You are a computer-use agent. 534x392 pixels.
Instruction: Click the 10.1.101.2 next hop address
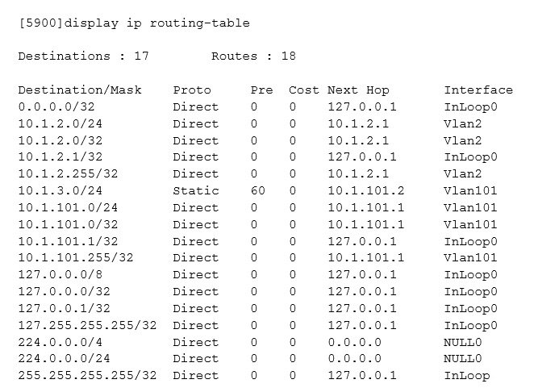click(x=365, y=190)
